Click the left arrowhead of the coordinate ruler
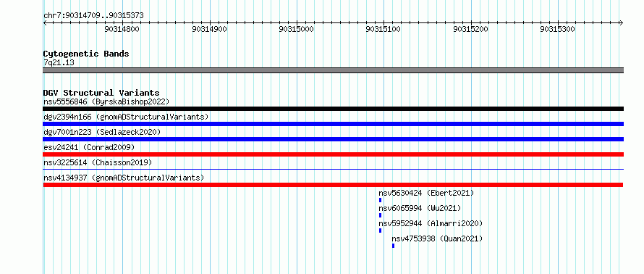Image resolution: width=644 pixels, height=274 pixels. pos(45,22)
